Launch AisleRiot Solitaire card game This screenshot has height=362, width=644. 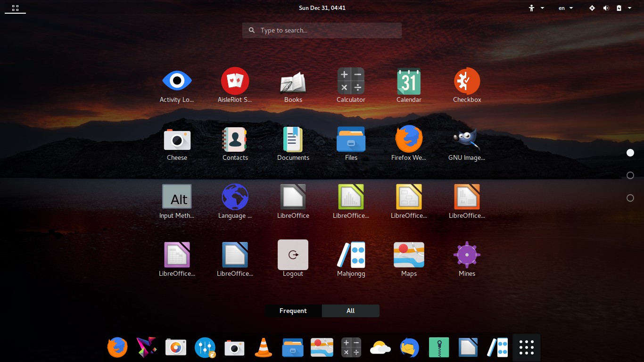pos(235,81)
